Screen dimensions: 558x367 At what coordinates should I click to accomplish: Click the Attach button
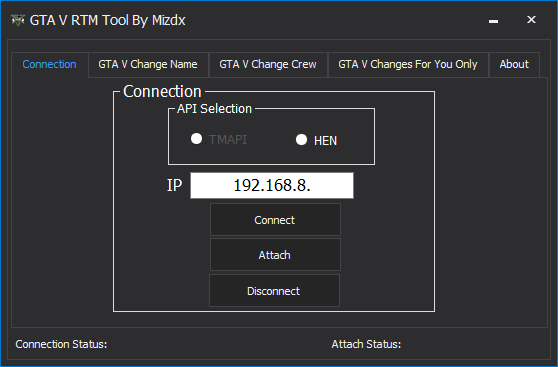pyautogui.click(x=275, y=255)
